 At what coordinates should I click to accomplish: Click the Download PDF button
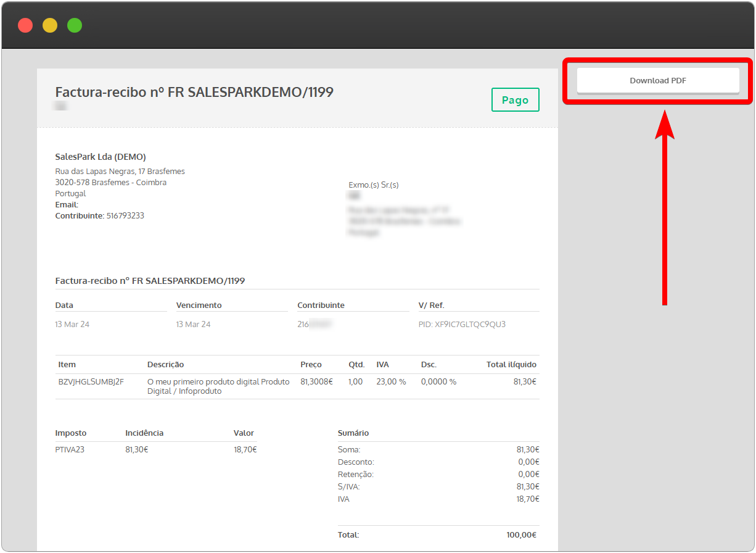point(657,81)
